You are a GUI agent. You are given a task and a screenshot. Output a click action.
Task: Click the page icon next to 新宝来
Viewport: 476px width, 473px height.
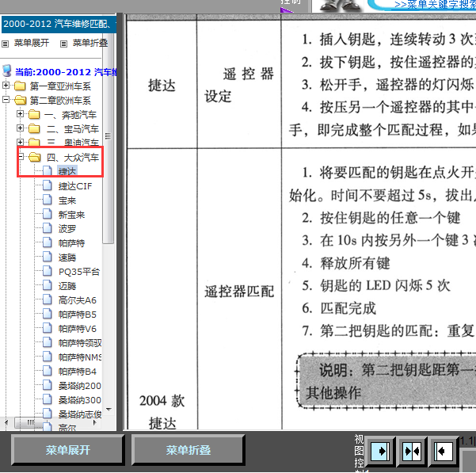[48, 214]
